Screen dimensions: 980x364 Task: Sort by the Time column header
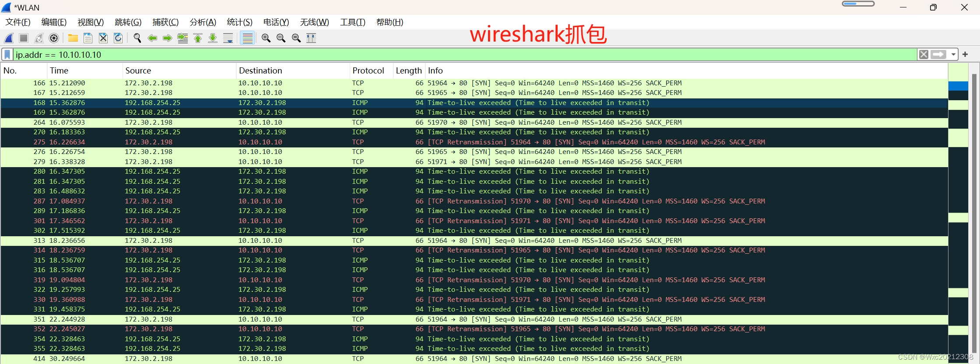tap(84, 70)
